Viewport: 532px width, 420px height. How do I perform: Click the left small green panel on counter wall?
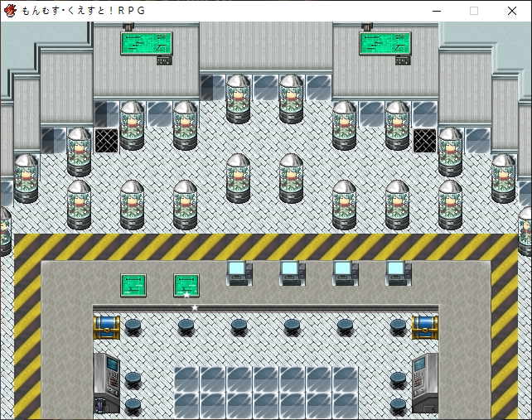[133, 286]
